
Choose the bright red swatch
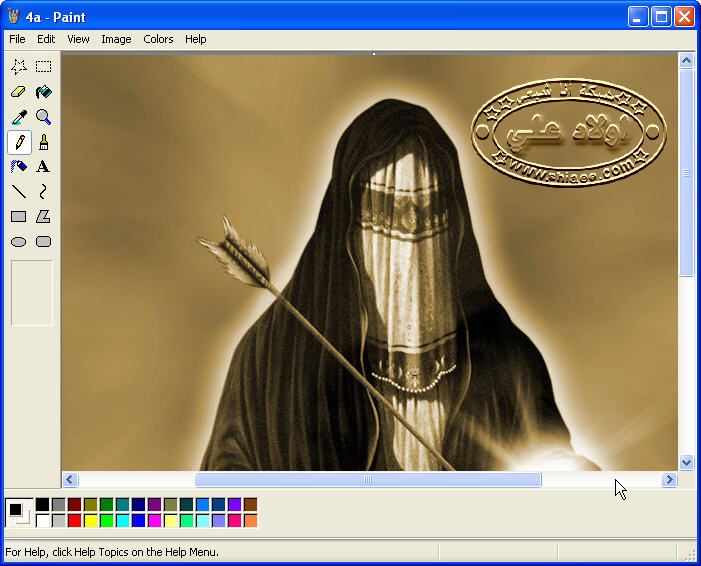[x=75, y=521]
